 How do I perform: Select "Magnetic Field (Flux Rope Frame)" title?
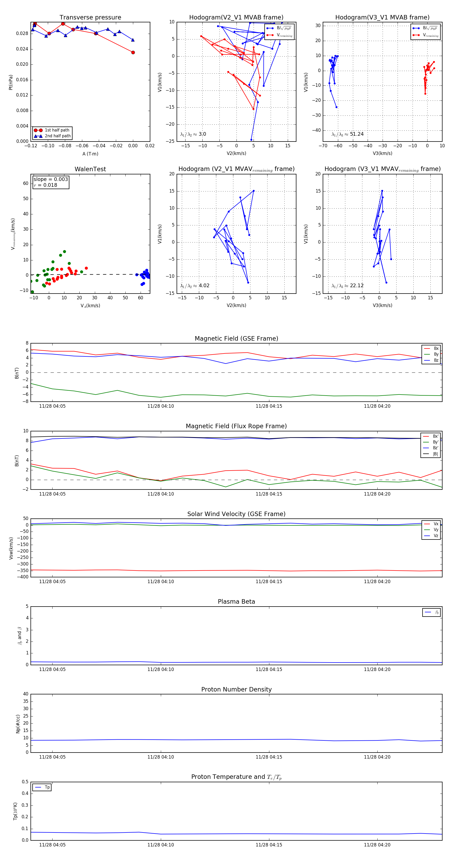coord(236,426)
